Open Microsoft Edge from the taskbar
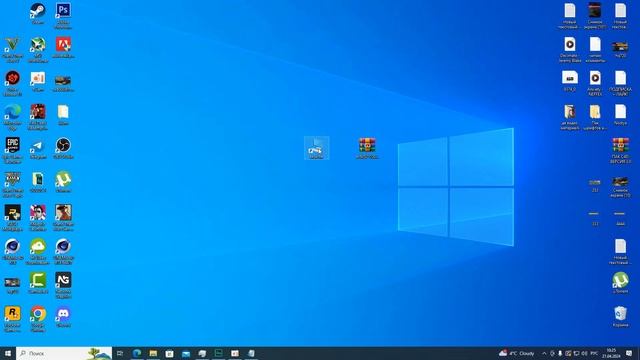Screen dimensions: 640x360 pos(137,353)
